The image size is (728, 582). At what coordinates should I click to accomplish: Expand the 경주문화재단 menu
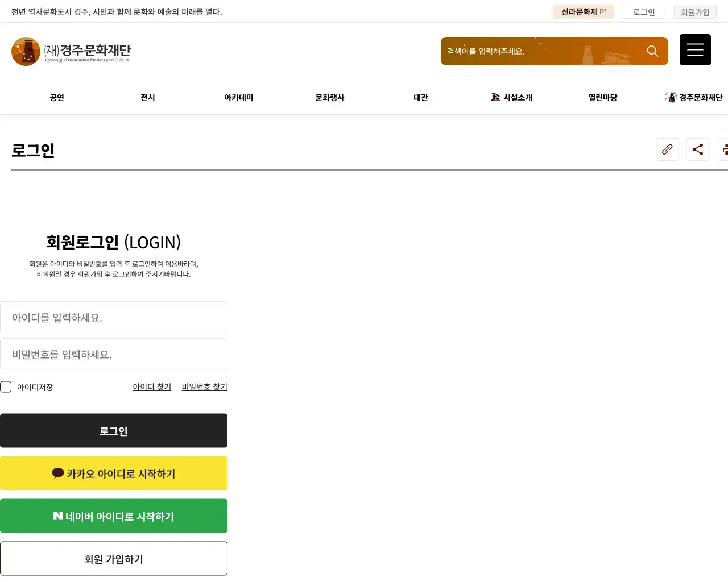(x=694, y=98)
